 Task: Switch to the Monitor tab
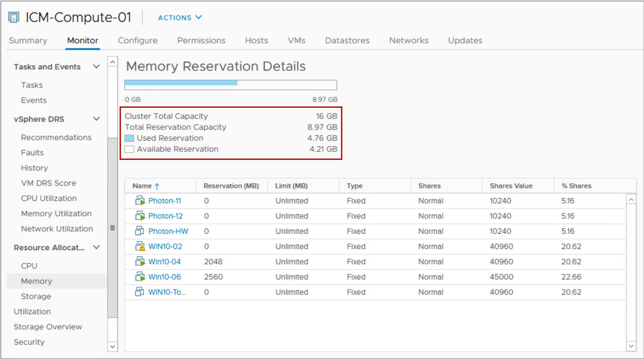(x=83, y=41)
